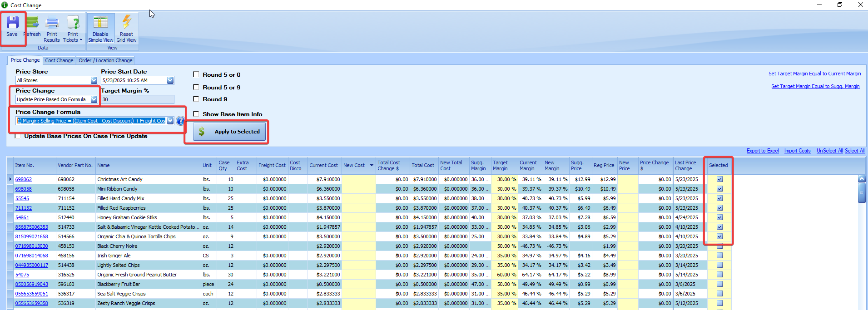Click the Print Results printer icon
The image size is (868, 310).
[52, 23]
